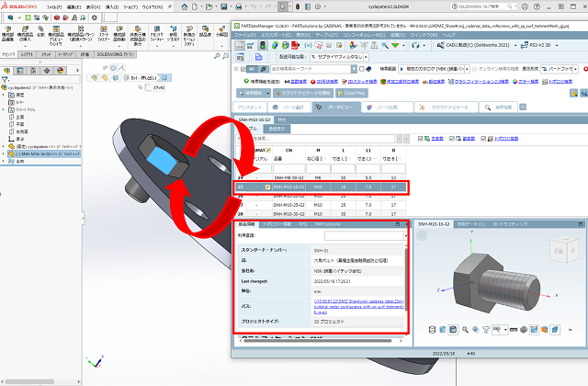Click the settings gear in CADENAS add-in toolbar

[x=94, y=17]
